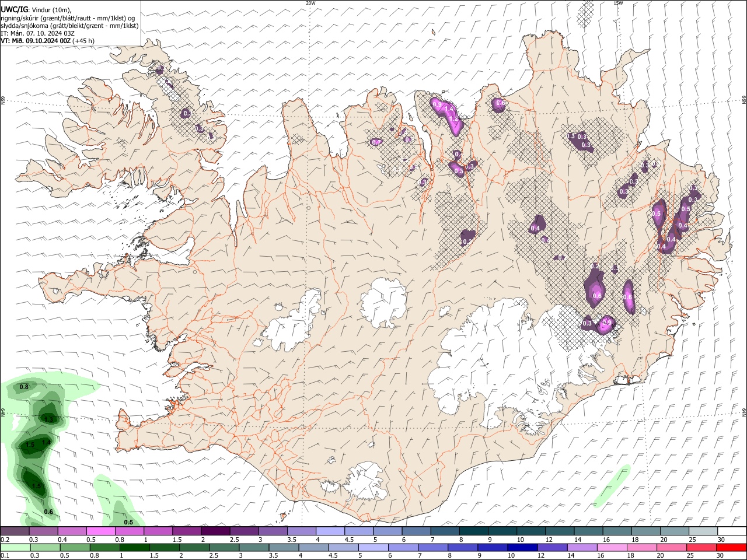Viewport: 747px width, 560px height.
Task: Pick the rain-scale swatch starting at 14
Action: (x=582, y=547)
